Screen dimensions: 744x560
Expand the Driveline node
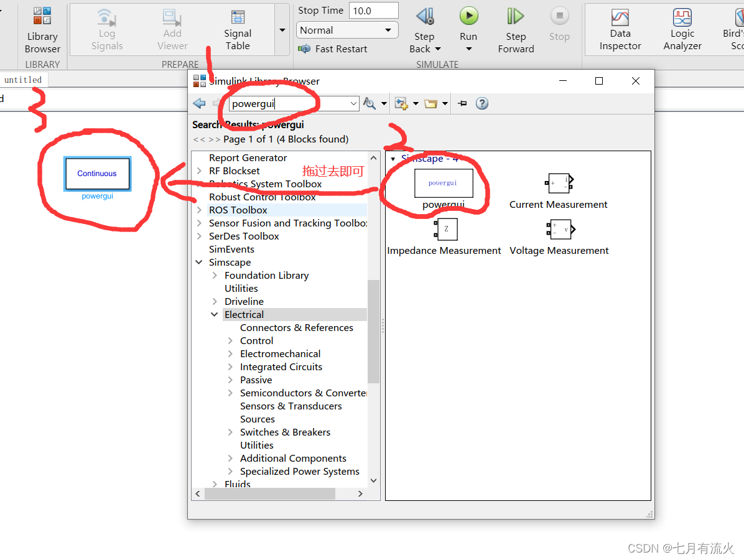point(215,301)
